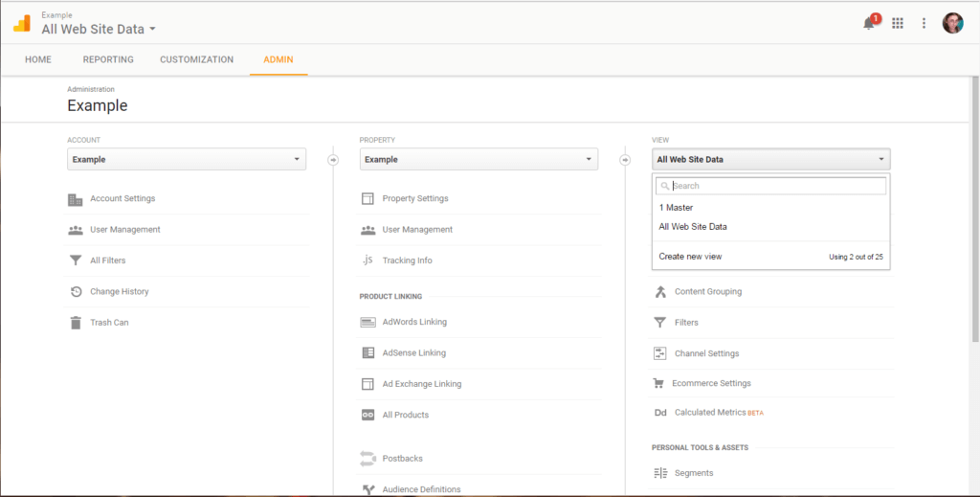Click the Trash Can icon
The image size is (980, 497).
(x=76, y=323)
